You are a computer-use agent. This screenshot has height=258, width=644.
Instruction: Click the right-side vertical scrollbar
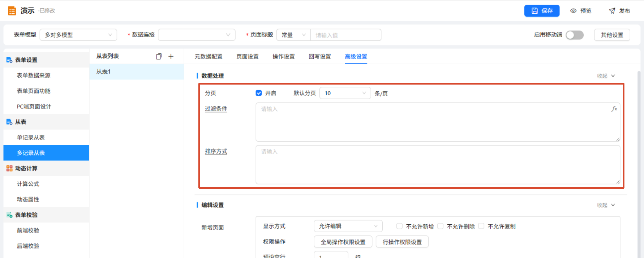639,164
